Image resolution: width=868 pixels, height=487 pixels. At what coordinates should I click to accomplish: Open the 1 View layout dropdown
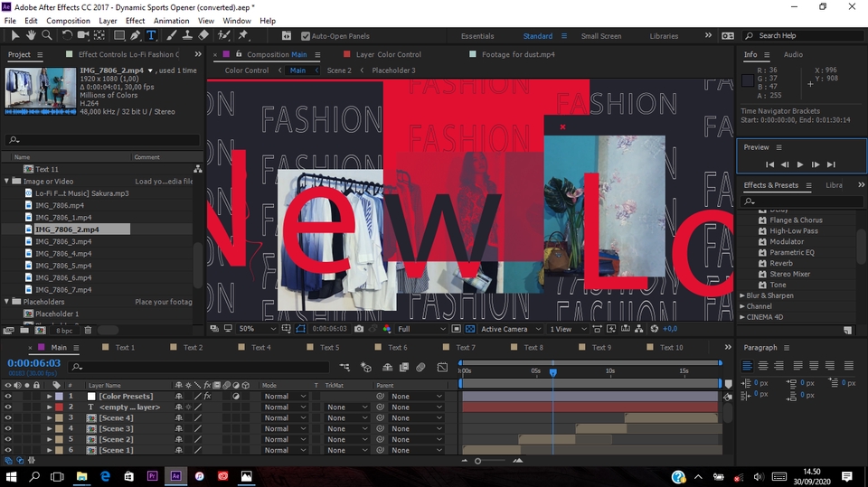point(568,329)
